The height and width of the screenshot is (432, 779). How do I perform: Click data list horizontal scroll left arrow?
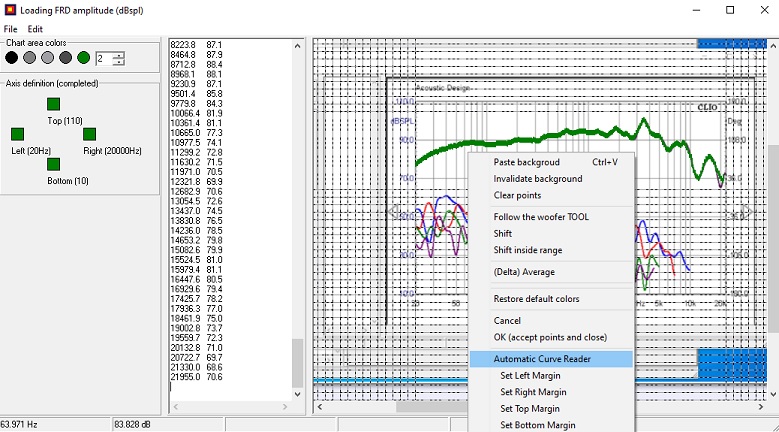pos(175,407)
